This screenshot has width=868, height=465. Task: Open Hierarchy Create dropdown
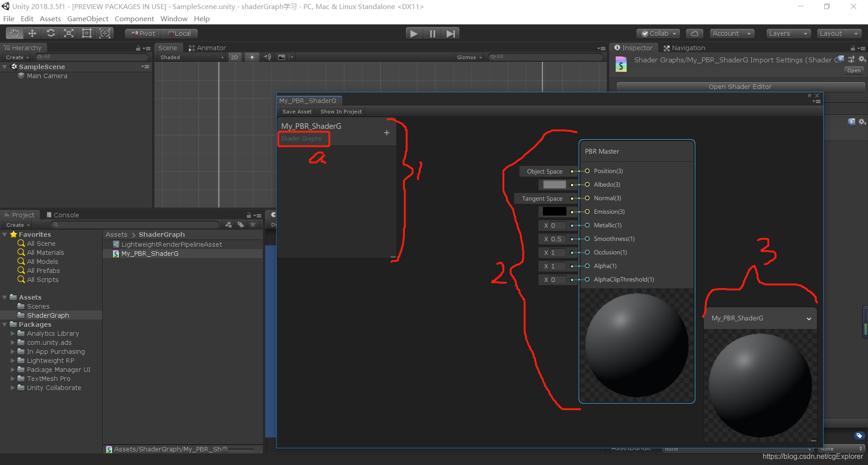[17, 57]
